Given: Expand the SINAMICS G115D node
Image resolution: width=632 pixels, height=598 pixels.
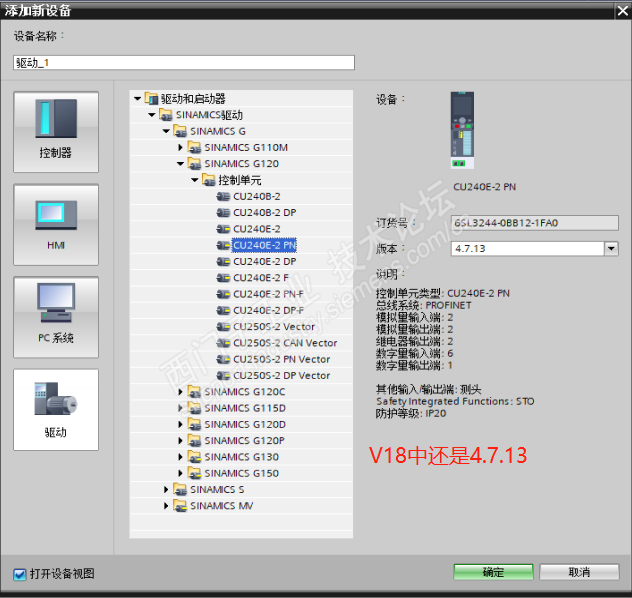Looking at the screenshot, I should 180,408.
